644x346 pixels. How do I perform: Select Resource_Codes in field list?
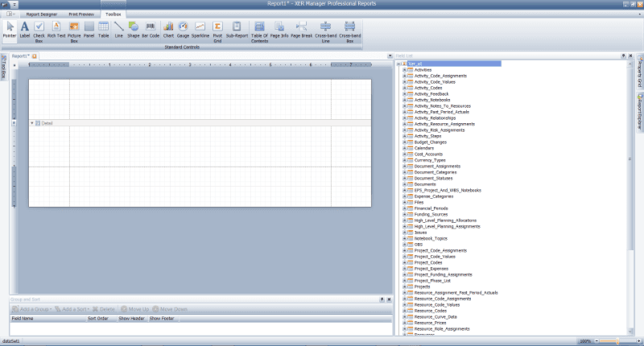point(430,311)
